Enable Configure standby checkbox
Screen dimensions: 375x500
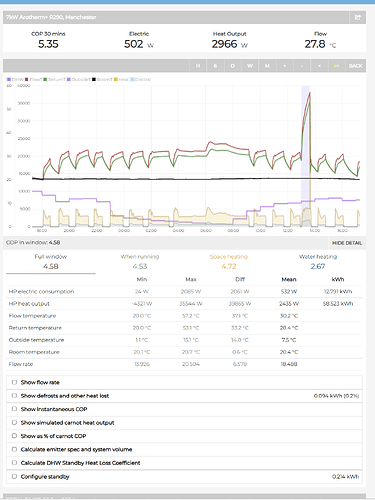(14, 476)
